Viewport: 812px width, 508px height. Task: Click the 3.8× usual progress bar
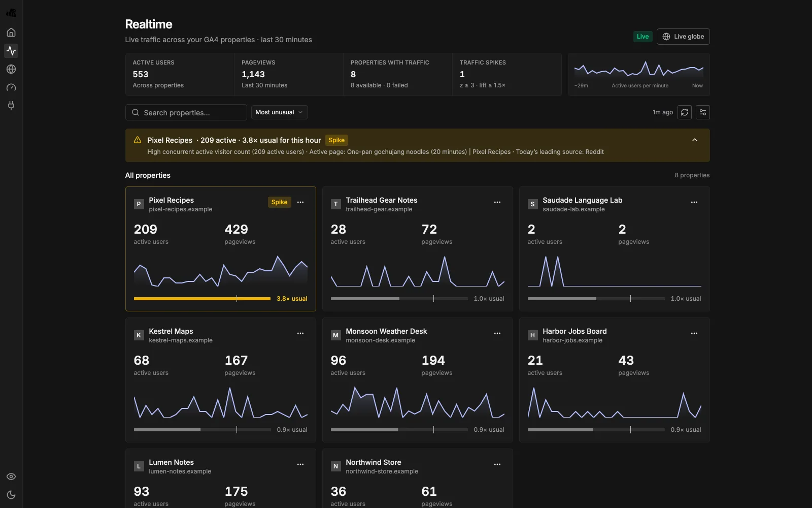pos(202,299)
